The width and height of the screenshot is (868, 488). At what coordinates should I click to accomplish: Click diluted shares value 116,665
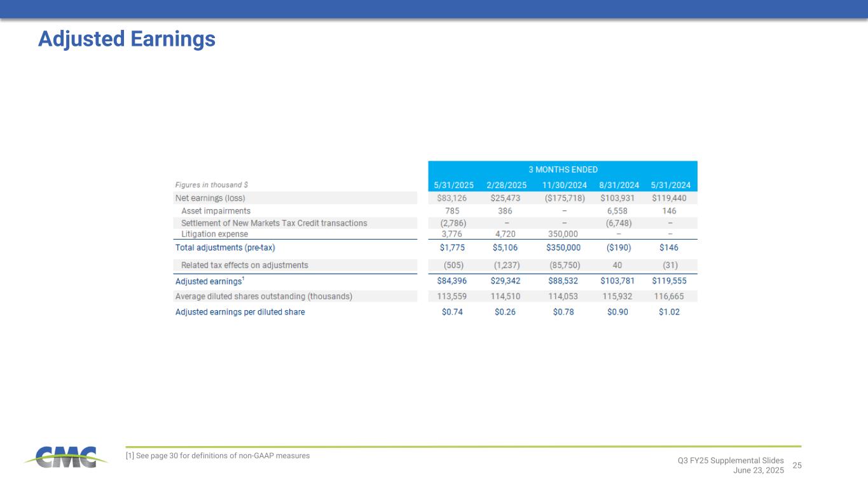pyautogui.click(x=670, y=296)
